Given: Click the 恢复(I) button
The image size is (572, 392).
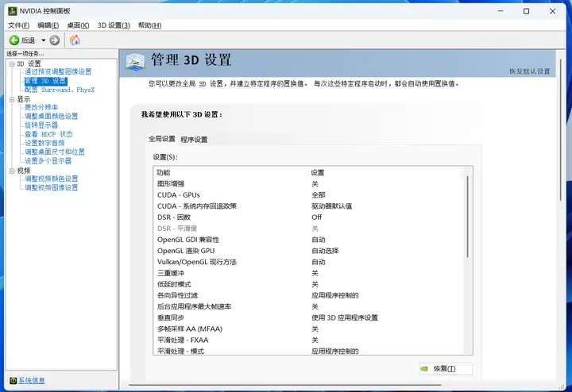Looking at the screenshot, I should point(446,369).
